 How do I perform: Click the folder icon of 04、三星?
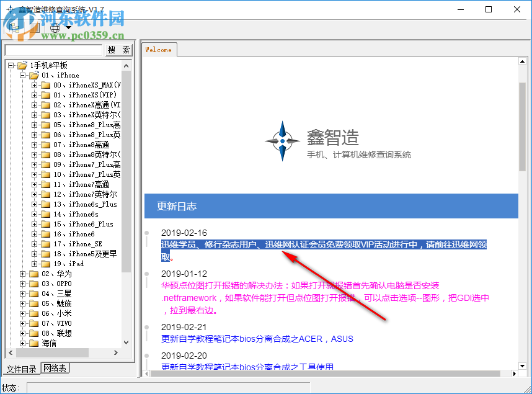(x=34, y=293)
